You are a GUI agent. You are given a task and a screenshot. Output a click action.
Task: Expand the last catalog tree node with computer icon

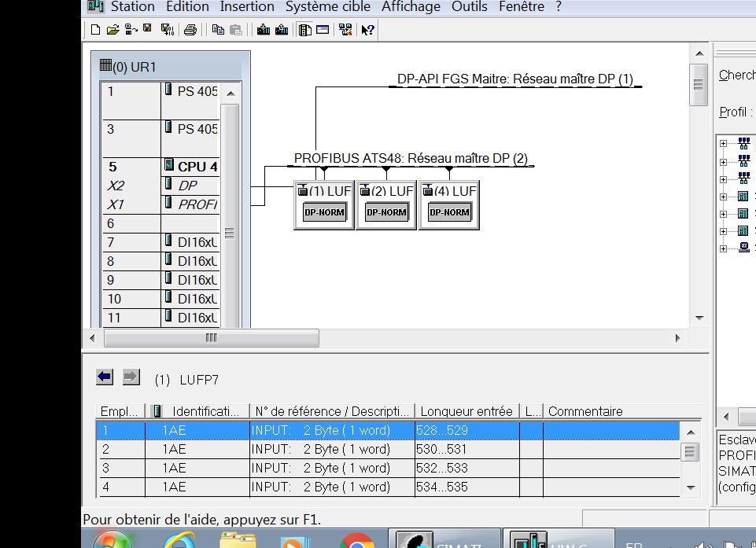pos(724,248)
